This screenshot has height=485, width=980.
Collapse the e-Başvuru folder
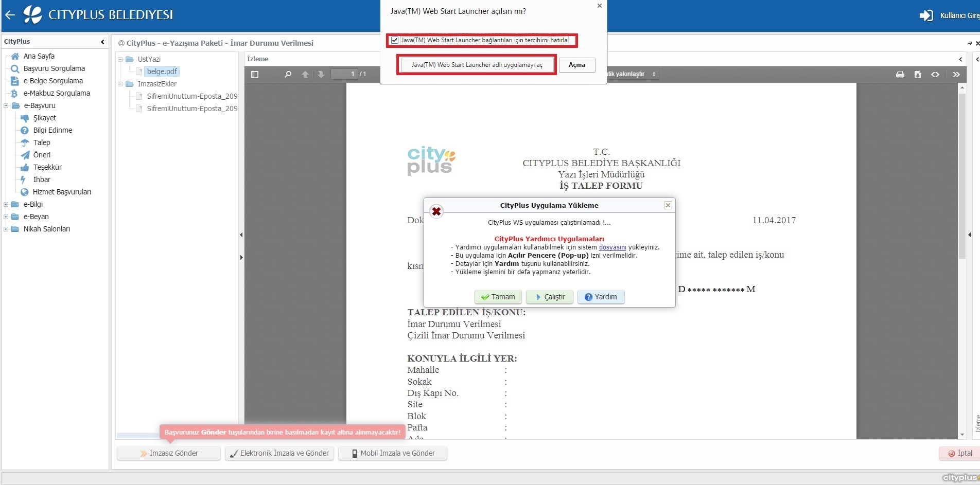pyautogui.click(x=6, y=105)
